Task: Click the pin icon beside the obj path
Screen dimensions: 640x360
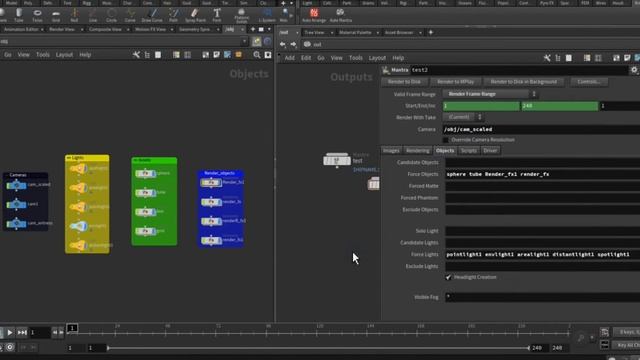Action: [256, 41]
